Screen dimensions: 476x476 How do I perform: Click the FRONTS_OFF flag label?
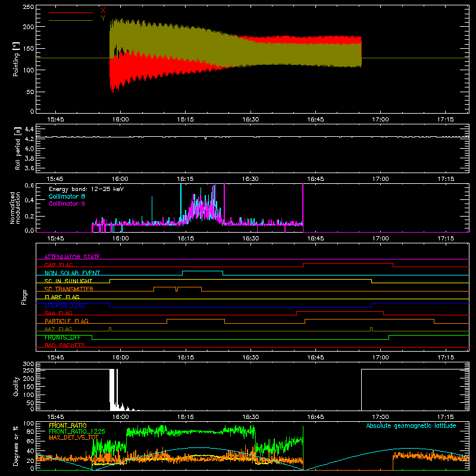pyautogui.click(x=62, y=337)
